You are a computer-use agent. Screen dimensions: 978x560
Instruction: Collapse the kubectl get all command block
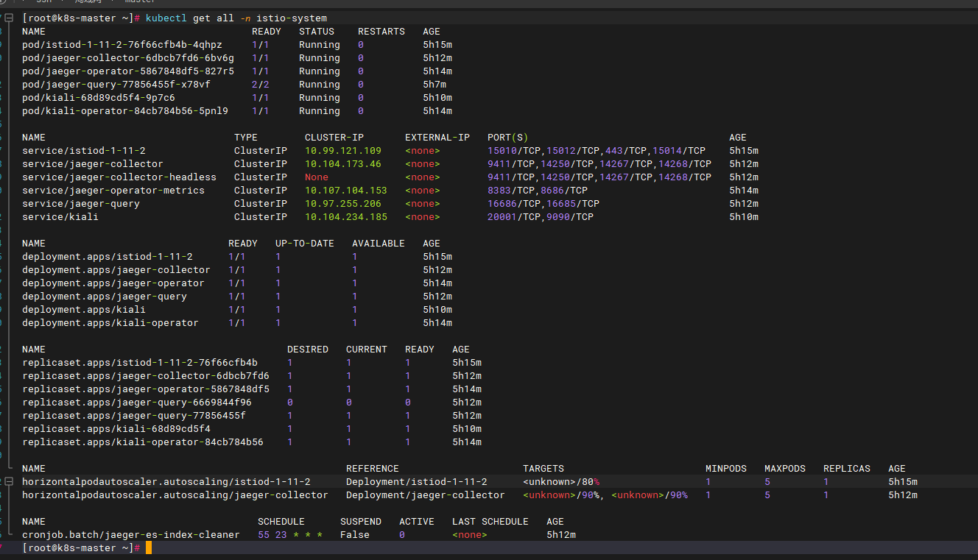click(x=8, y=18)
